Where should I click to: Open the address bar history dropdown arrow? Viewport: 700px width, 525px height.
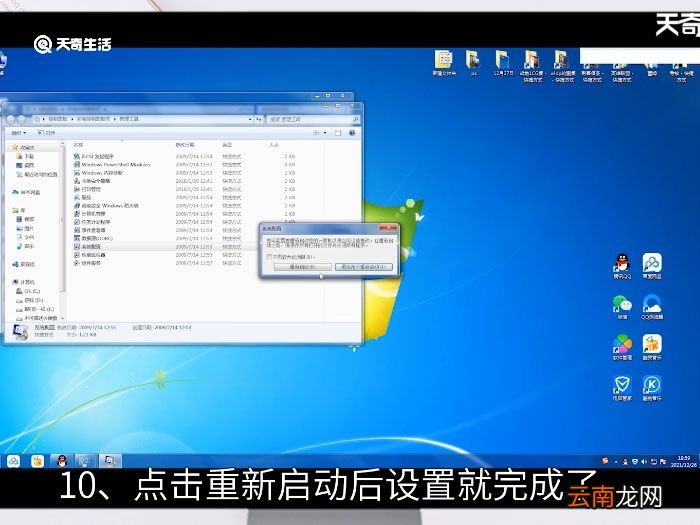tap(250, 120)
